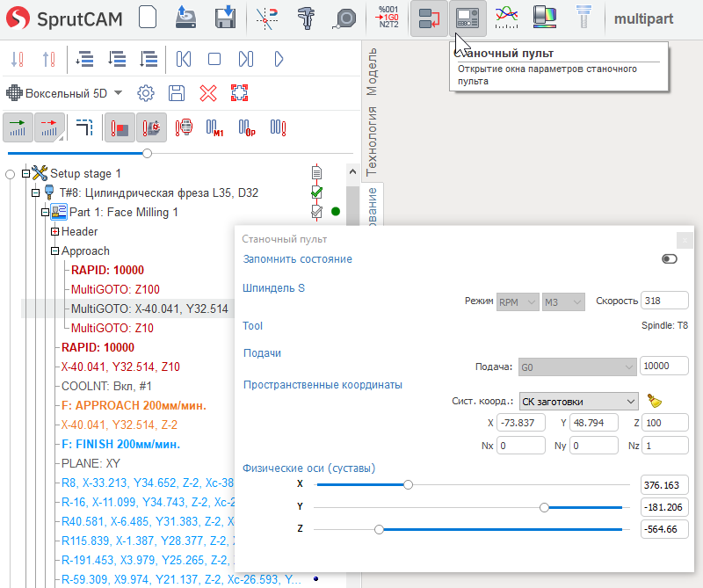
Task: Click the save project floppy icon
Action: tap(225, 18)
